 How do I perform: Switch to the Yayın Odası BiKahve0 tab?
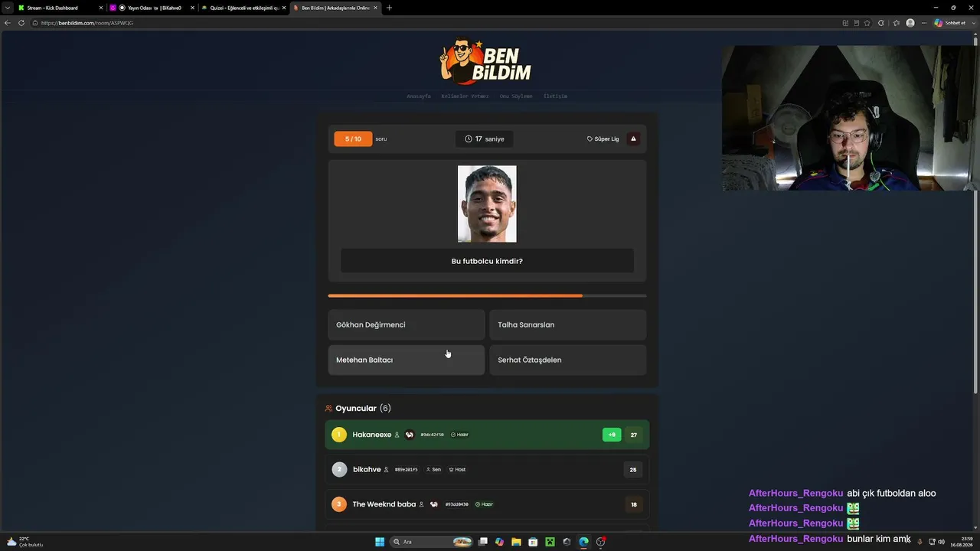click(x=152, y=8)
